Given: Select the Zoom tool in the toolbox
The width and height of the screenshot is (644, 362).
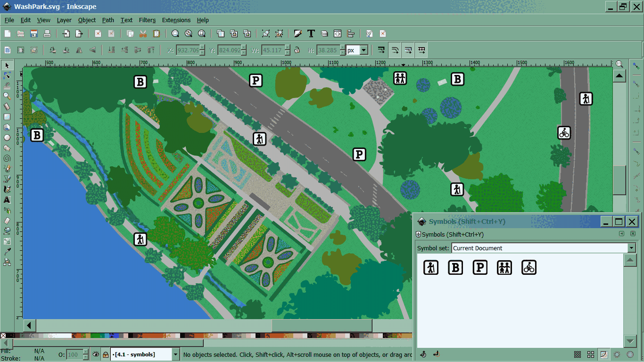Looking at the screenshot, I should [7, 96].
